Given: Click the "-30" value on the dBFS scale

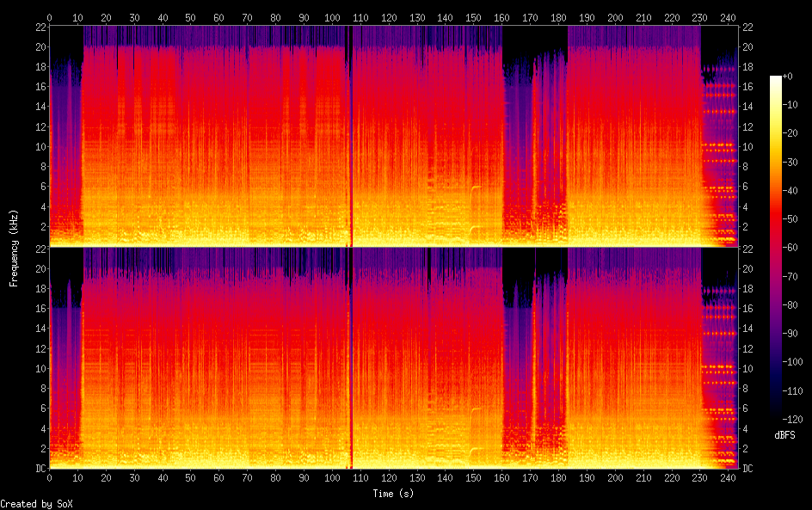Looking at the screenshot, I should tap(790, 162).
